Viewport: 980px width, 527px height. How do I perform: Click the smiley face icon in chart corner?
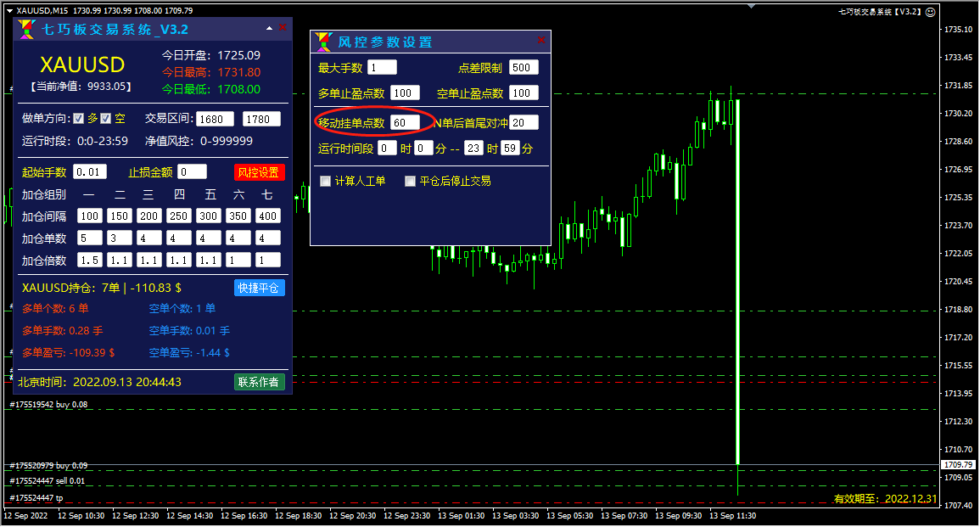tap(930, 12)
